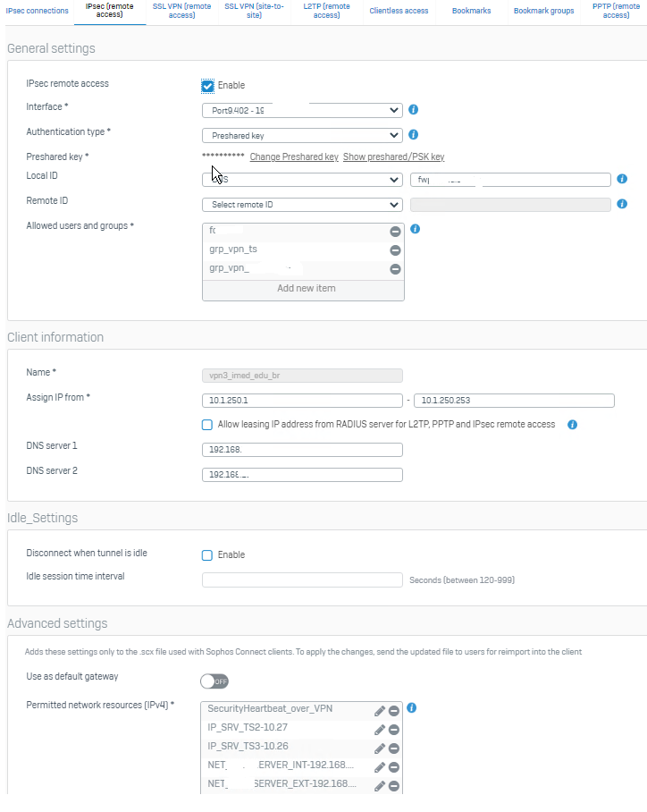
Task: Switch to SSL VPN (site-to-site) tab
Action: [x=254, y=11]
